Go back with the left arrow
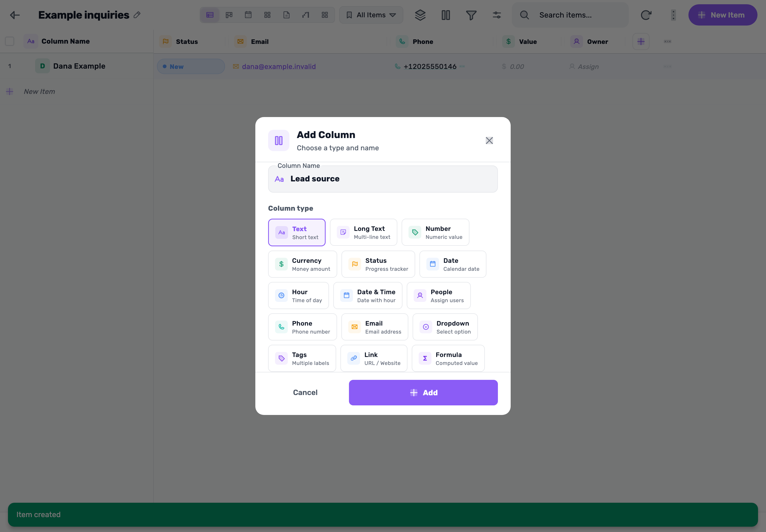The height and width of the screenshot is (532, 766). pos(15,15)
